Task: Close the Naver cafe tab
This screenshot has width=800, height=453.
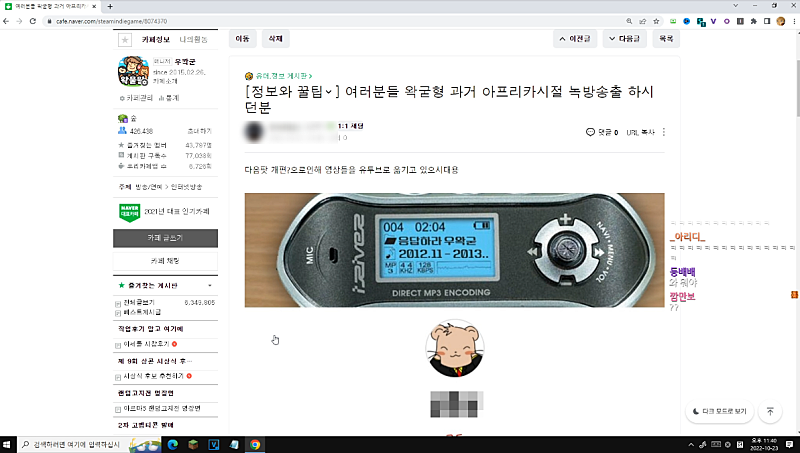Action: (94, 6)
